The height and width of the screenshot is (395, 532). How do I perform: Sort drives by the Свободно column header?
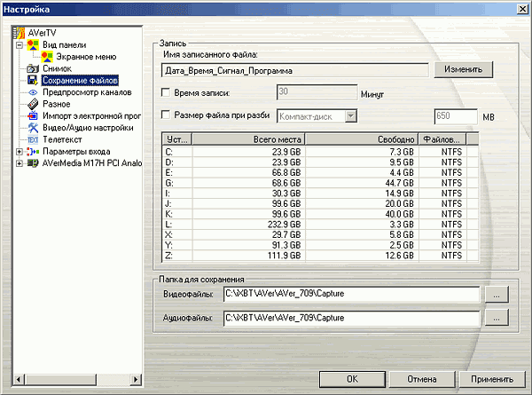click(362, 139)
